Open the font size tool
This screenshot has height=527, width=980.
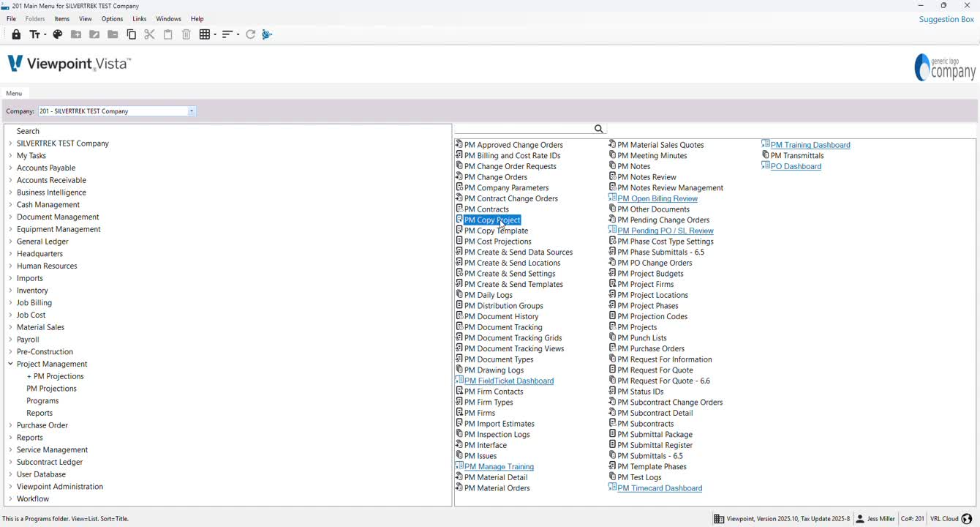[x=34, y=34]
